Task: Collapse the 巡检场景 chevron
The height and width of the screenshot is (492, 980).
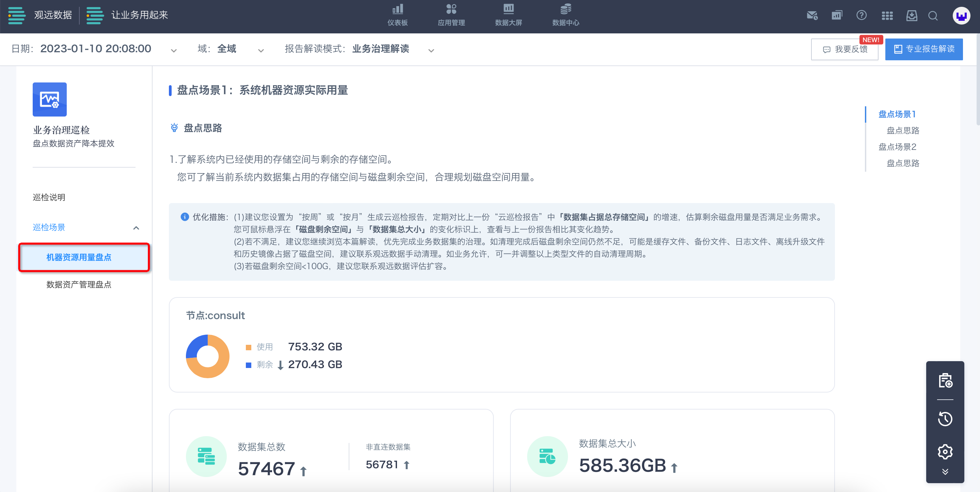Action: pos(136,228)
